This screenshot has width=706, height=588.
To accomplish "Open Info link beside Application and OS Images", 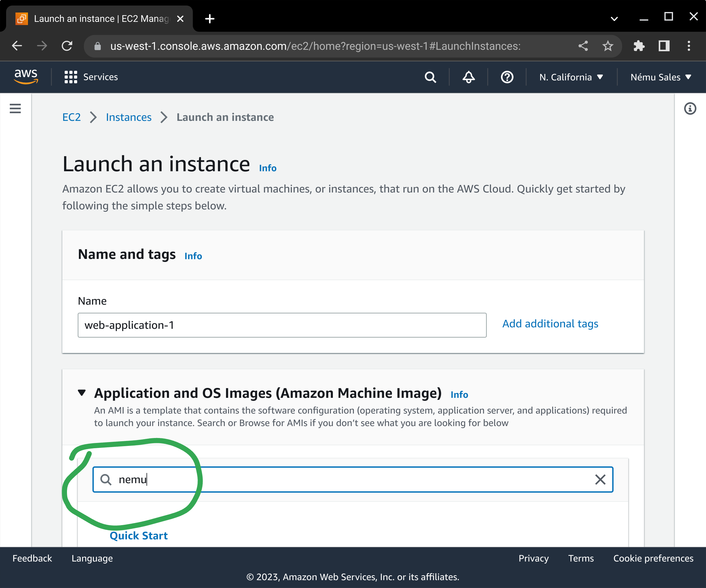I will click(459, 394).
